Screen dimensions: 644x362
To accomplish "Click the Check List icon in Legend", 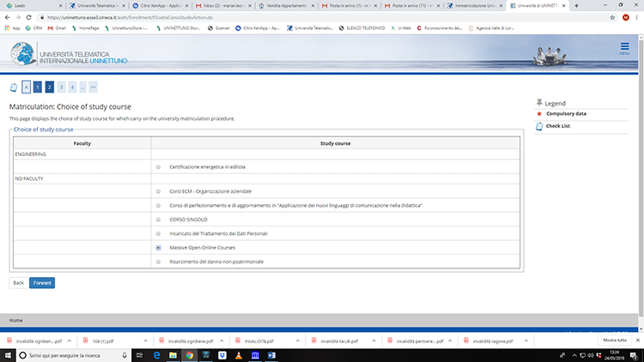I will [538, 126].
